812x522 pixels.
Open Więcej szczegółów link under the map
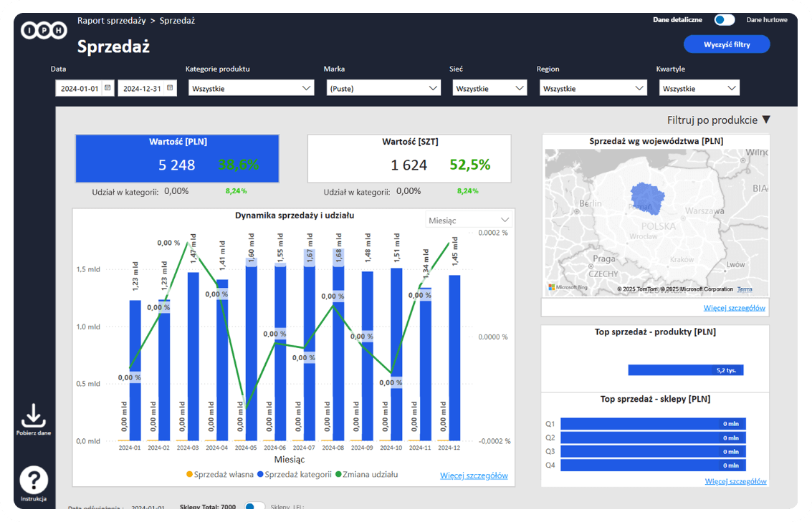coord(735,309)
